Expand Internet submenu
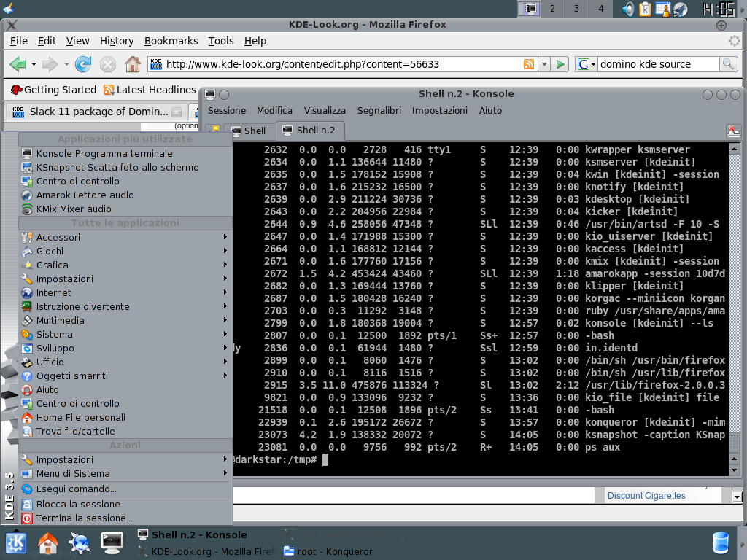 point(125,292)
